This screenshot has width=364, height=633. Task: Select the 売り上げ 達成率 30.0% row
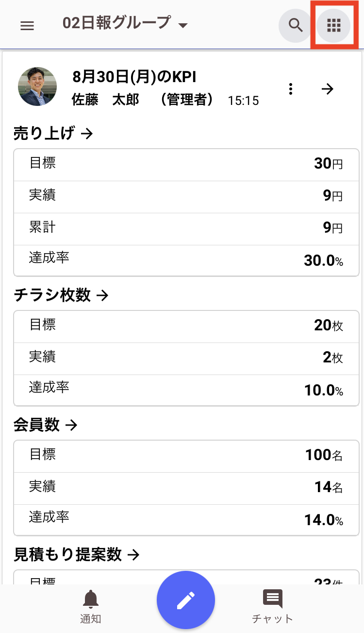click(186, 260)
